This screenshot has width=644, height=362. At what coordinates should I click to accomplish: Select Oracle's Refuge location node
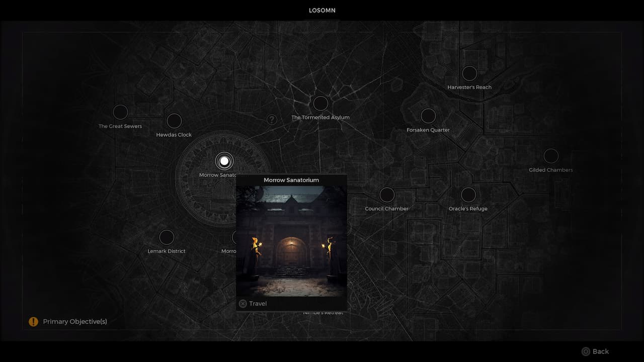[468, 195]
